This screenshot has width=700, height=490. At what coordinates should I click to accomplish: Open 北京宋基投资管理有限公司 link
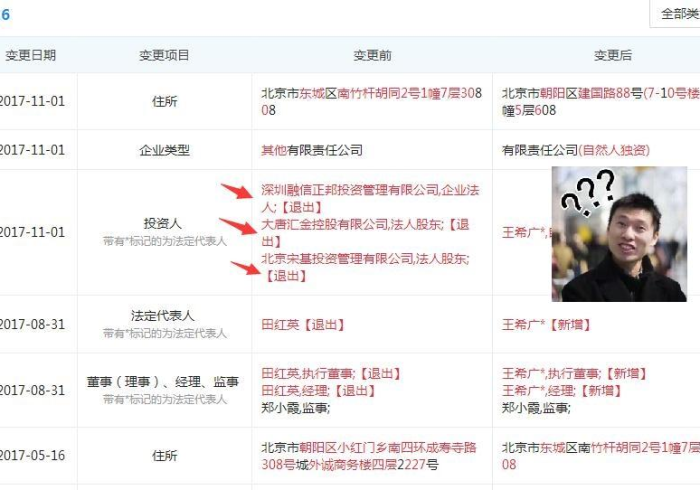pos(337,258)
